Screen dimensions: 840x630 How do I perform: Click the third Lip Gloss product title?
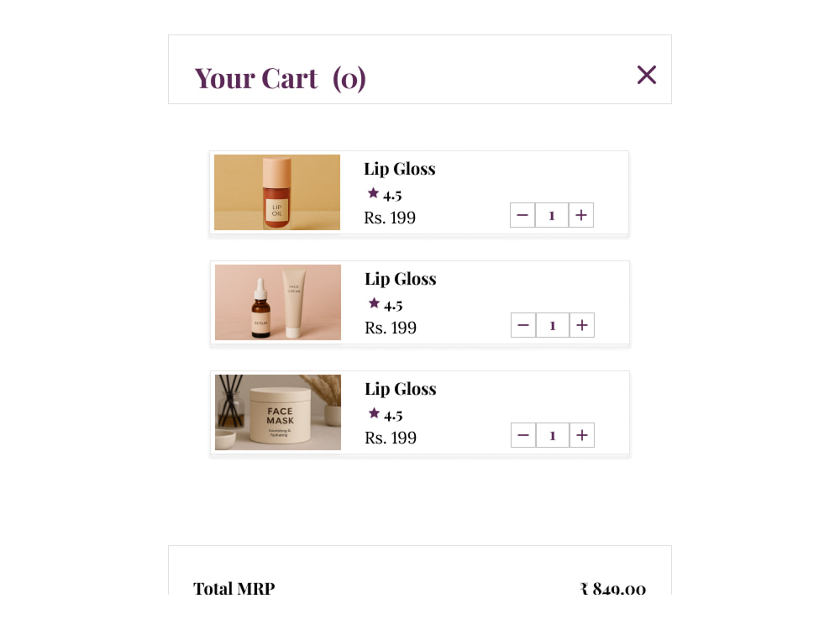point(401,390)
